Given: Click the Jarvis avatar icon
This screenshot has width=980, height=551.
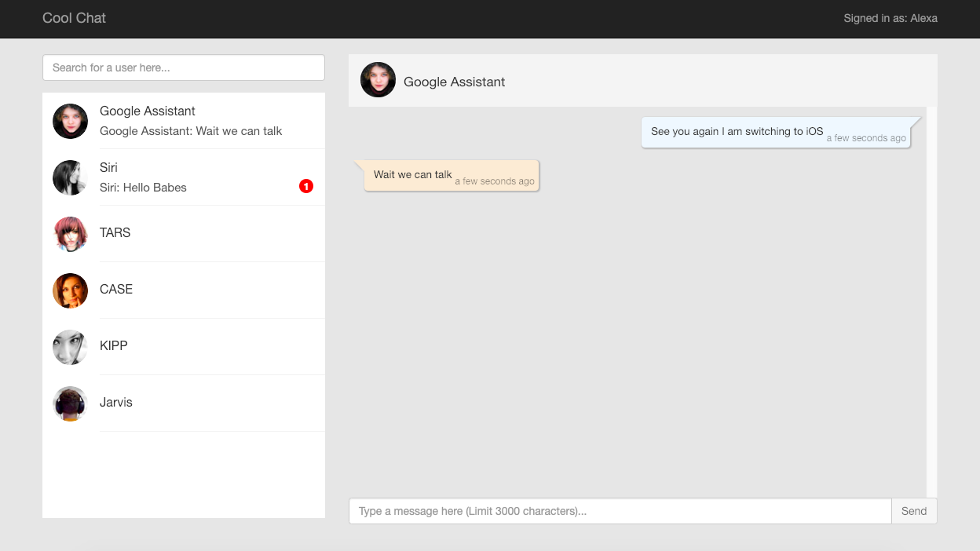Looking at the screenshot, I should (x=70, y=403).
